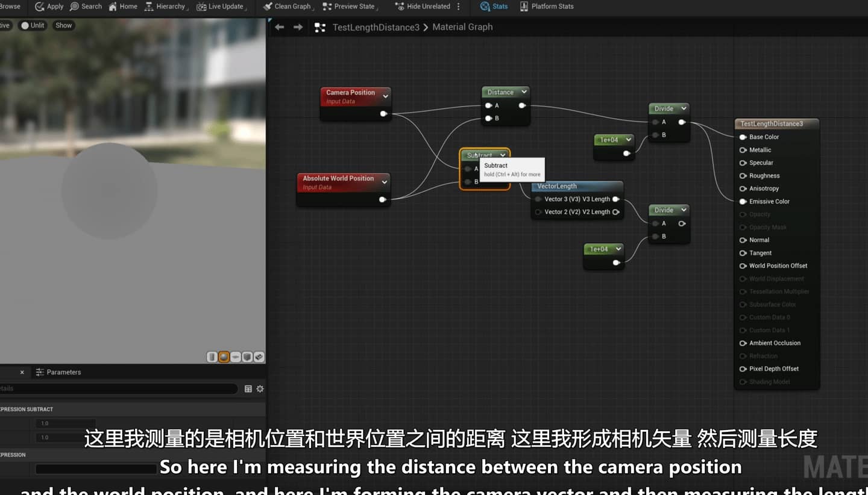
Task: Click the Details search field
Action: pos(118,388)
